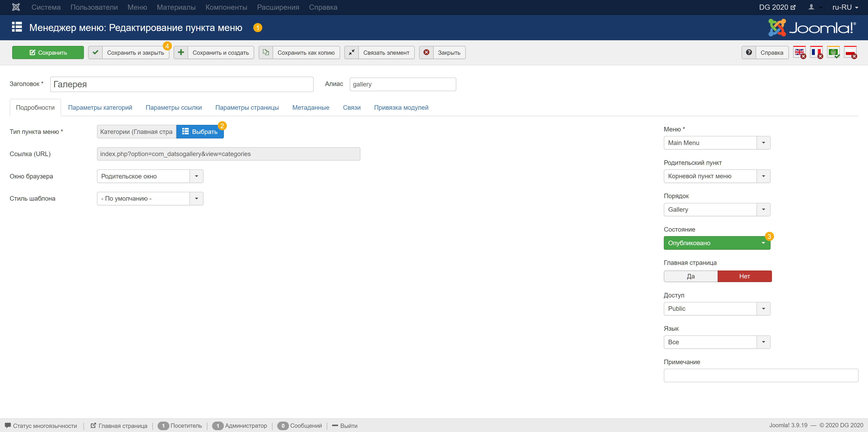Click the green flag association icon
The height and width of the screenshot is (432, 868).
pos(833,52)
